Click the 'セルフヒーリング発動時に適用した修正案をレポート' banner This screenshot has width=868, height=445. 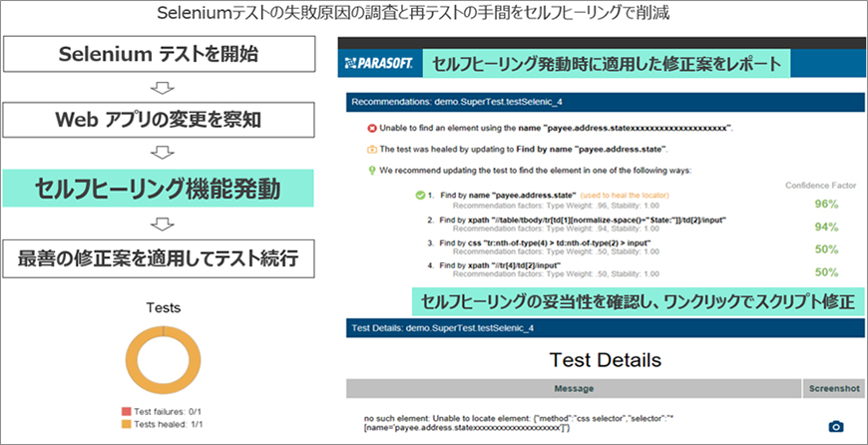coord(607,64)
